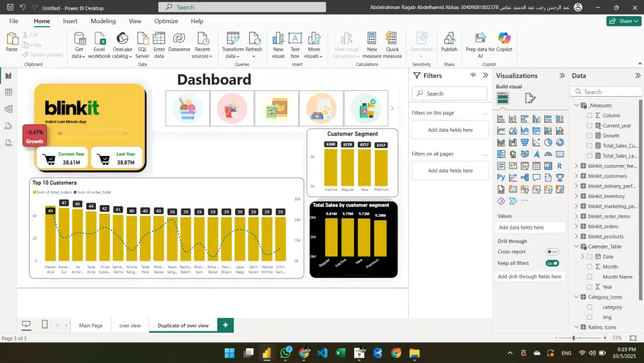This screenshot has height=363, width=644.
Task: Expand the blinkit_products table
Action: click(x=576, y=237)
